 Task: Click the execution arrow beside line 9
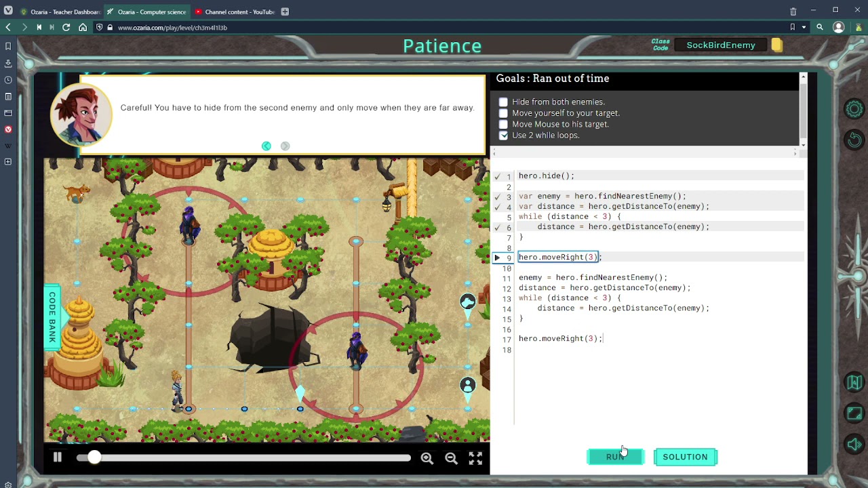(x=497, y=258)
